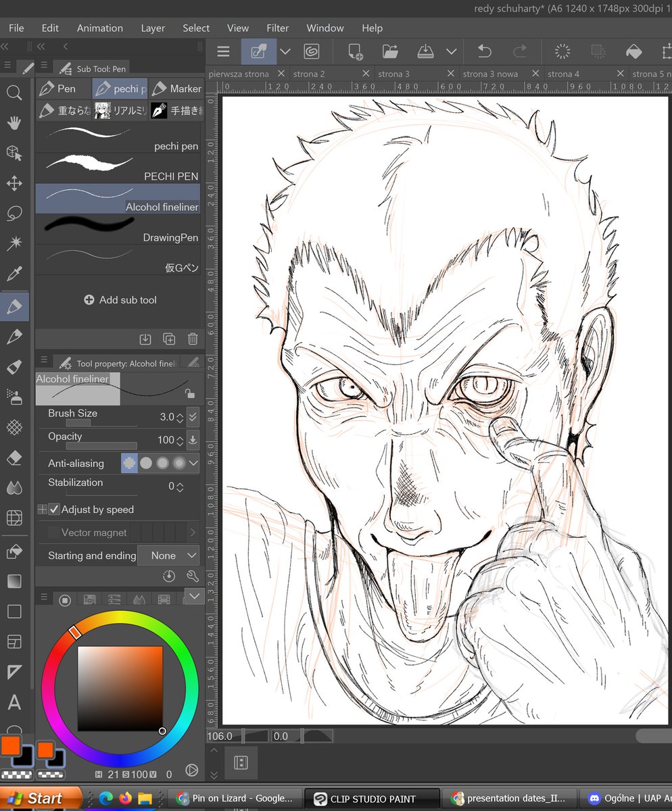The image size is (672, 811).
Task: Select the Auto select wand tool
Action: 14,243
